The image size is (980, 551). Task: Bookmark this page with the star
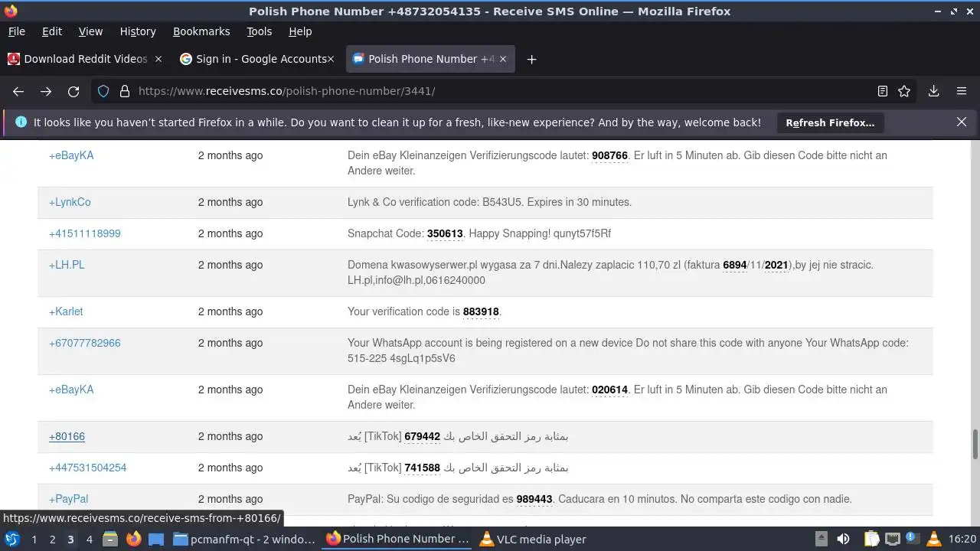904,91
